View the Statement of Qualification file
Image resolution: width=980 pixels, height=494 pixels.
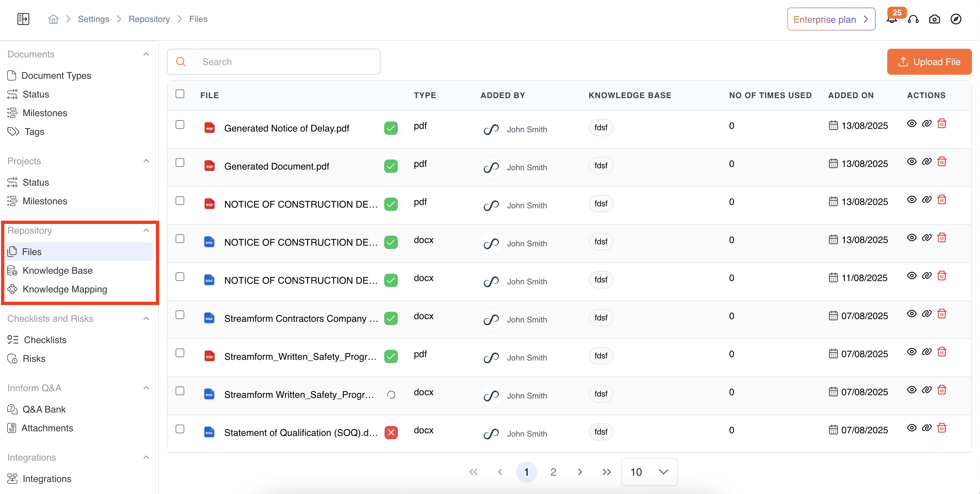coord(912,428)
